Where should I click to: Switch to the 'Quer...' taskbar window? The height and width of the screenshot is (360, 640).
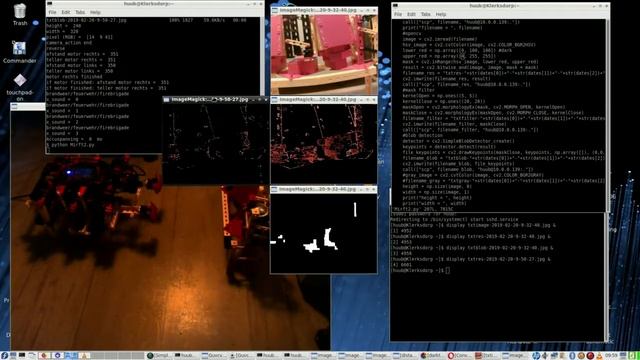[214, 356]
